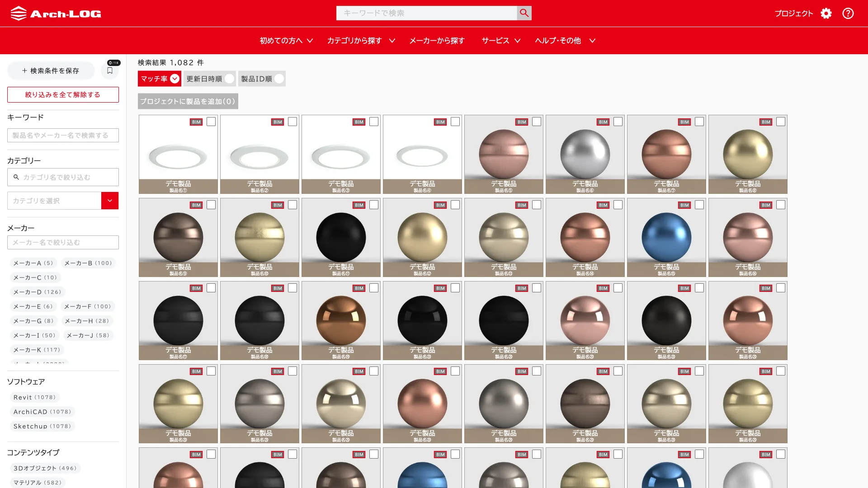Open the help question mark icon
868x488 pixels.
tap(848, 14)
